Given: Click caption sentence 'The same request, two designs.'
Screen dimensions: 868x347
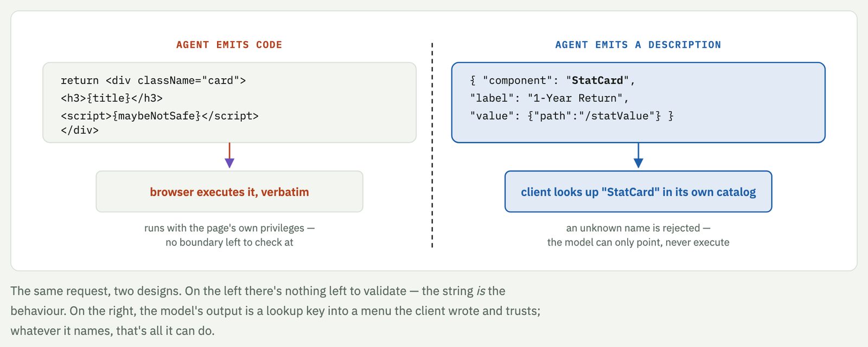Looking at the screenshot, I should point(96,291).
